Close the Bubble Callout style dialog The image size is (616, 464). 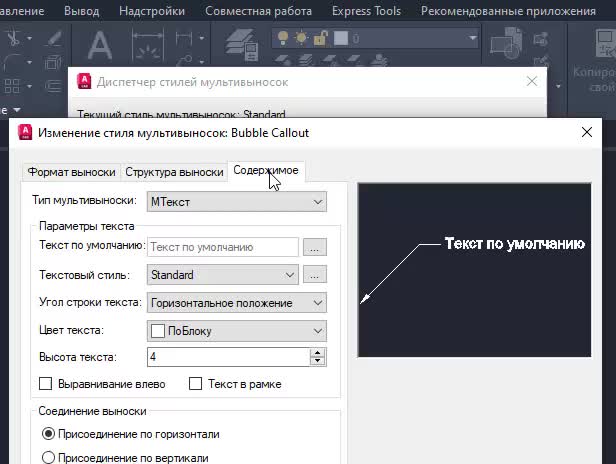coord(587,132)
